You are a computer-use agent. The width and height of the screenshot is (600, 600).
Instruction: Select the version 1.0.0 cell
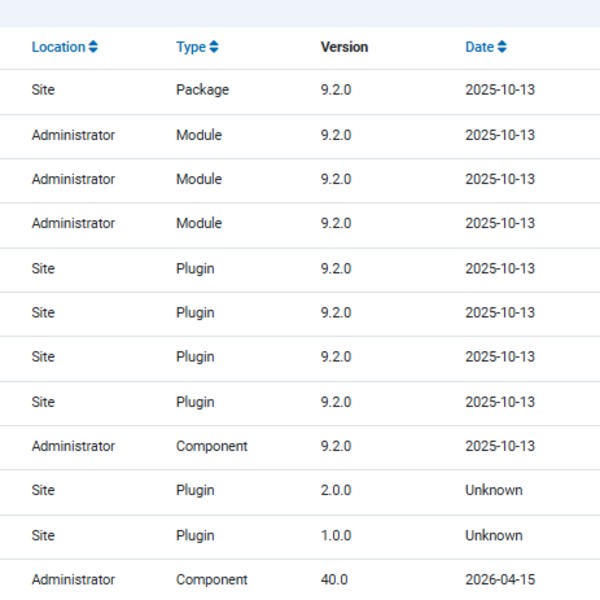tap(336, 535)
